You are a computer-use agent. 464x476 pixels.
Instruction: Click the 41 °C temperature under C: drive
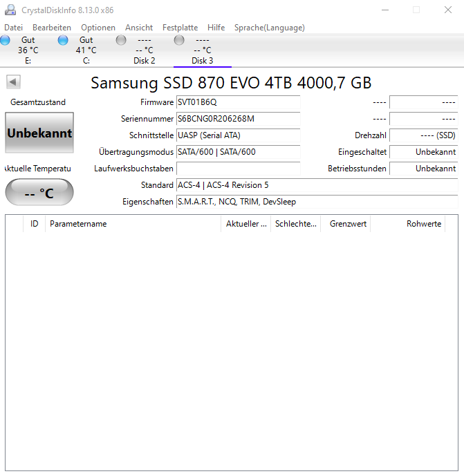86,50
